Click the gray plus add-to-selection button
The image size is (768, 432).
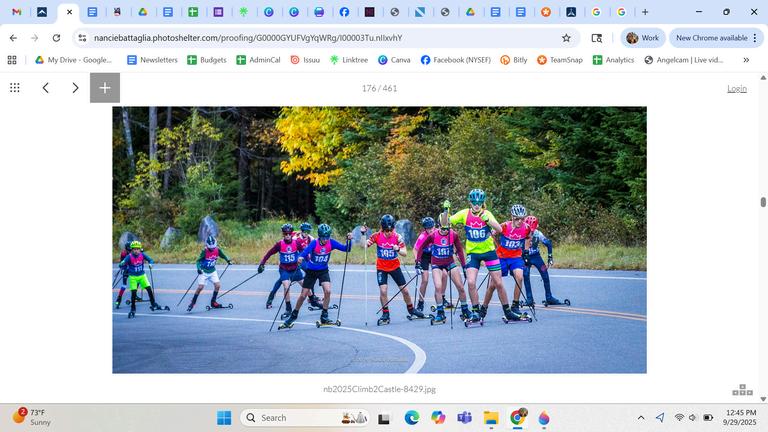(105, 88)
